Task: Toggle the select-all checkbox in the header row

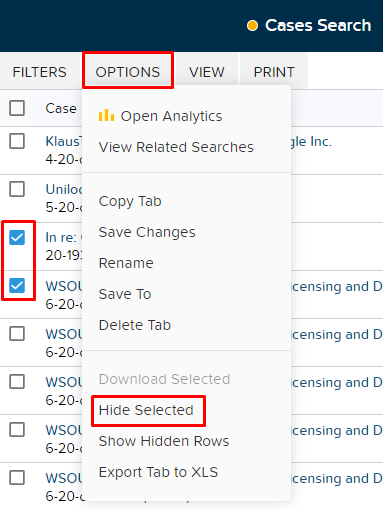Action: [17, 108]
